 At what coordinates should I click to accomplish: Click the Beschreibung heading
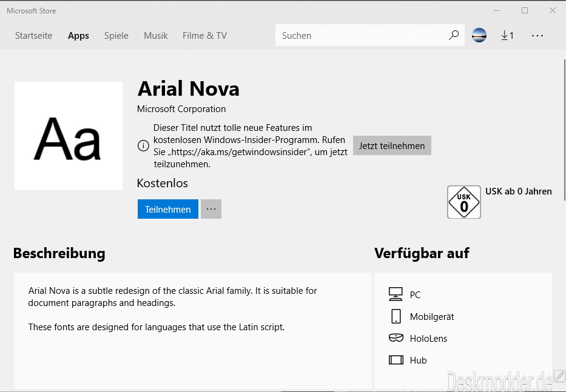tap(59, 253)
